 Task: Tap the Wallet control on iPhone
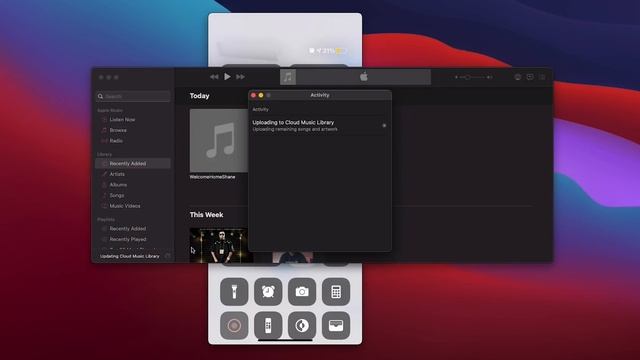click(336, 325)
